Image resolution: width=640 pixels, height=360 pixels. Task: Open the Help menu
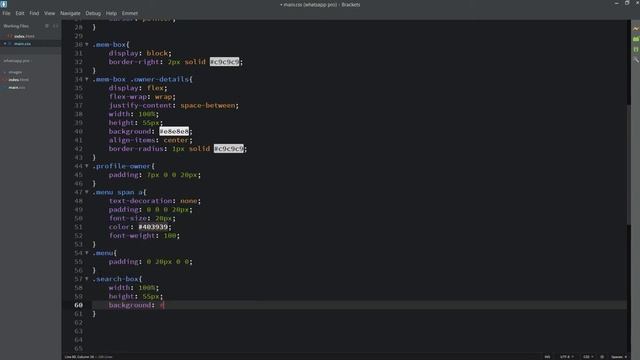[111, 13]
